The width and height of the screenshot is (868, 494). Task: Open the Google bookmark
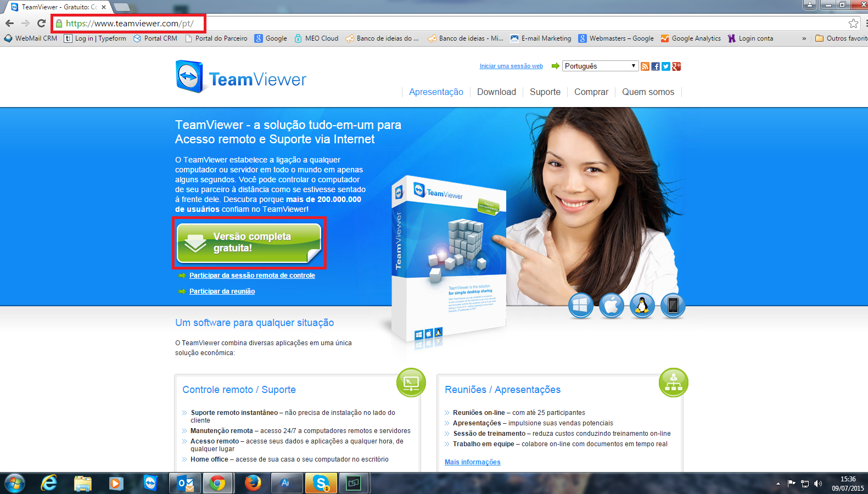click(271, 38)
